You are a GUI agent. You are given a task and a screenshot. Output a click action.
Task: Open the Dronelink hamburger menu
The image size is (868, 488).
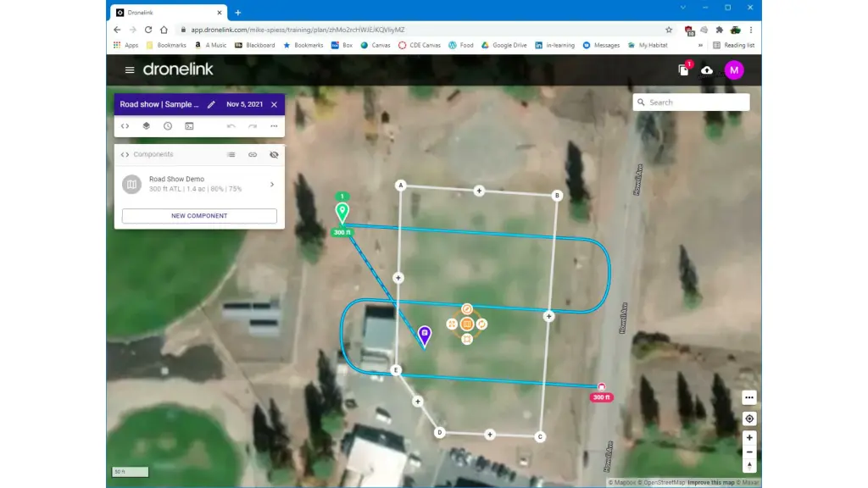130,69
